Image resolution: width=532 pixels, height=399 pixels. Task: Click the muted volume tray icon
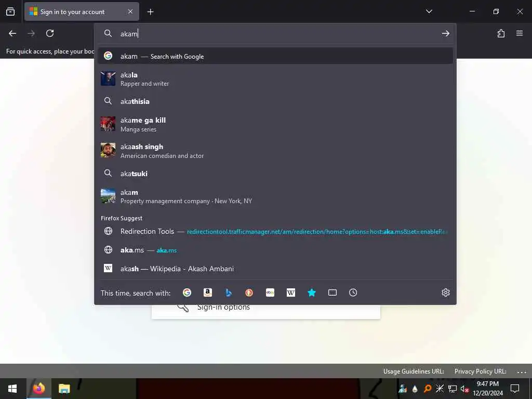pyautogui.click(x=464, y=389)
